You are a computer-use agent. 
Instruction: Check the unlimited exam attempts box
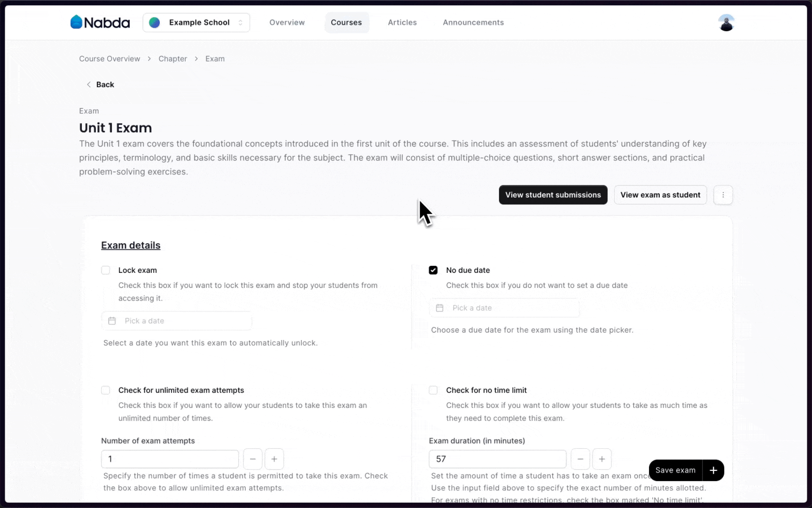point(106,390)
